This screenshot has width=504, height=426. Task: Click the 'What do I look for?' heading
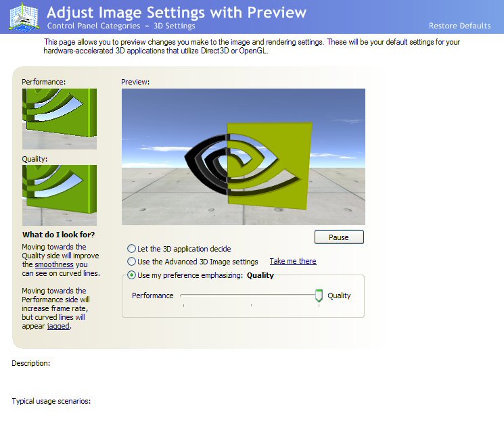point(58,235)
